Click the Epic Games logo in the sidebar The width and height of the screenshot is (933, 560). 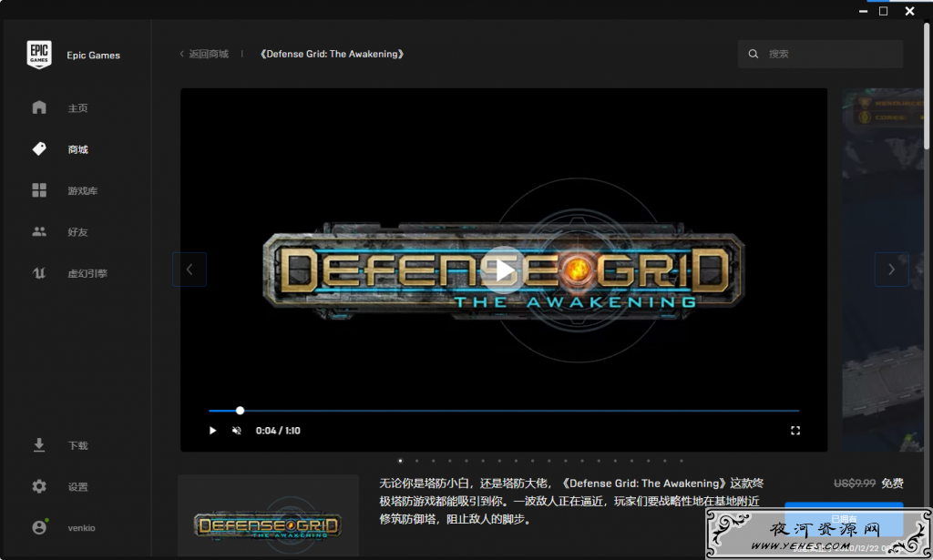(x=38, y=55)
